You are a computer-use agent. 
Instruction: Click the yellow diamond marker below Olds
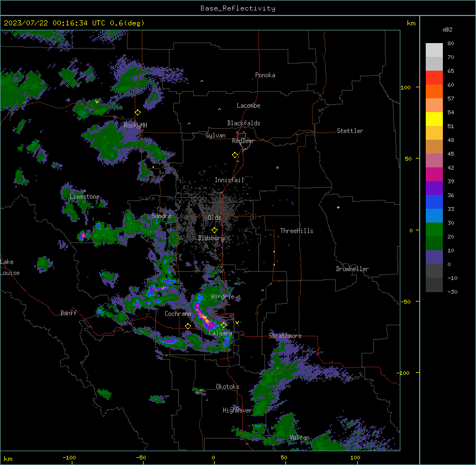(x=214, y=230)
